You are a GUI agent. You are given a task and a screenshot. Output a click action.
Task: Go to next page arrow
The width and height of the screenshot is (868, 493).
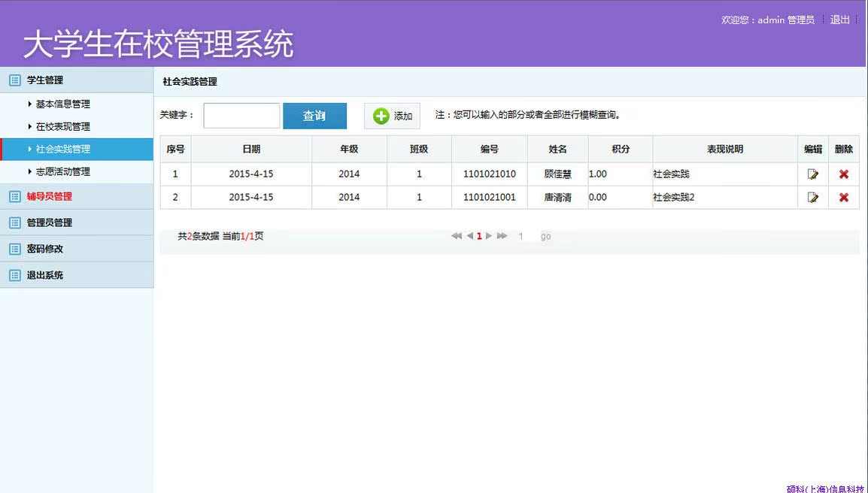coord(488,236)
